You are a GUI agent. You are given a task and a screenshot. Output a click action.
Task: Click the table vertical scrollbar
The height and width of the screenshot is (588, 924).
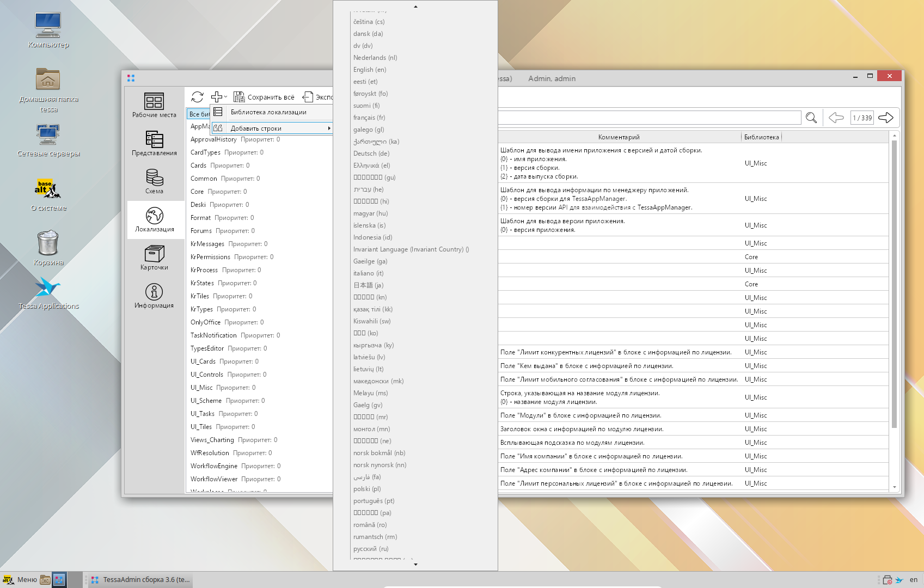click(894, 283)
